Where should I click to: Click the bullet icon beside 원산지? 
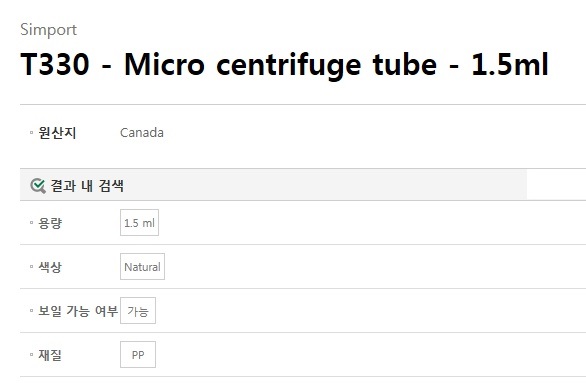tap(31, 133)
